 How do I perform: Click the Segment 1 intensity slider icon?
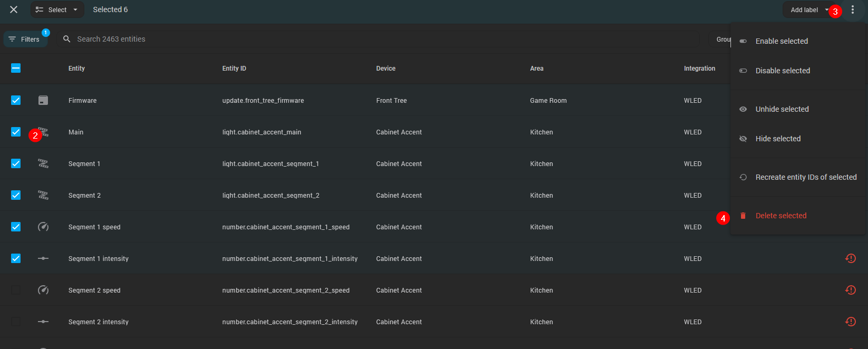43,259
